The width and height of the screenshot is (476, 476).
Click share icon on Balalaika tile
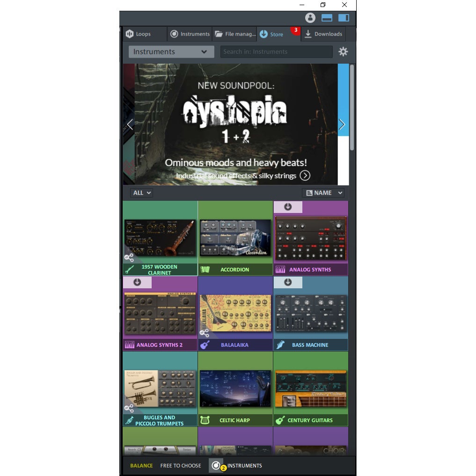[205, 333]
